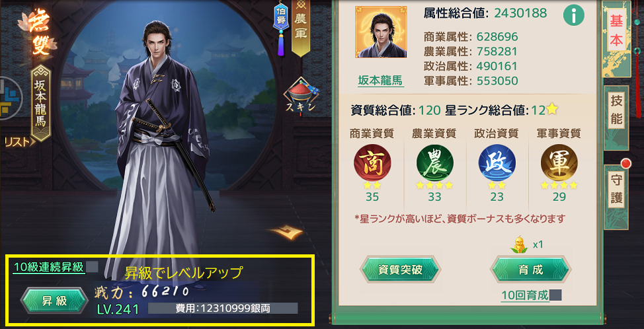Open the スキン skin icon
Screen dimensions: 644x329
click(x=301, y=97)
